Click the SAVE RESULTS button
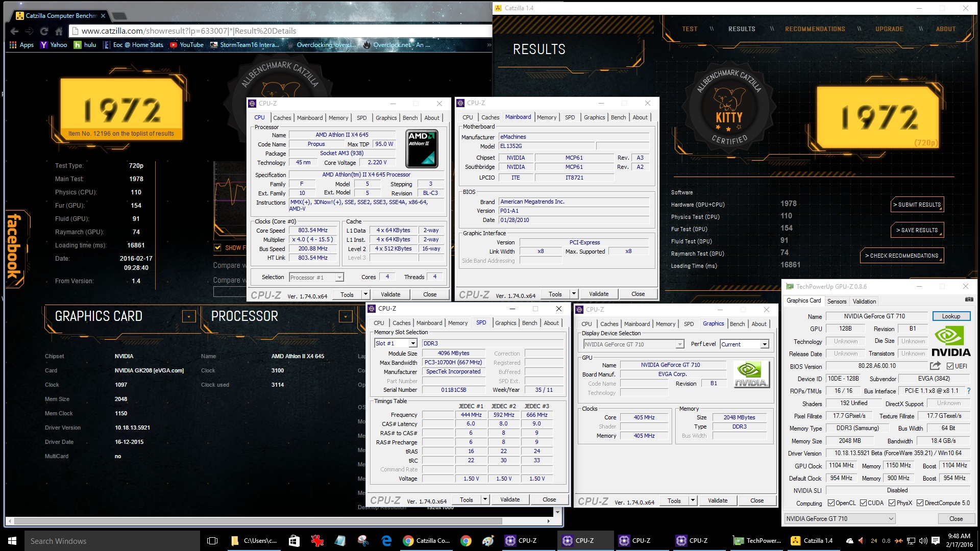 pos(917,230)
